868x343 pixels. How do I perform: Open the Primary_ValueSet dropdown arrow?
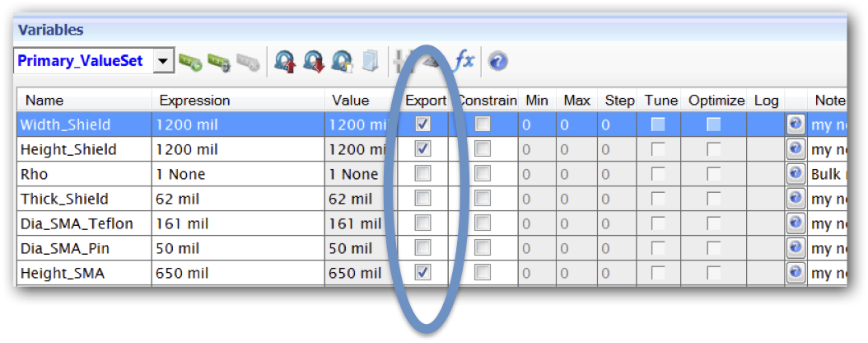coord(163,61)
